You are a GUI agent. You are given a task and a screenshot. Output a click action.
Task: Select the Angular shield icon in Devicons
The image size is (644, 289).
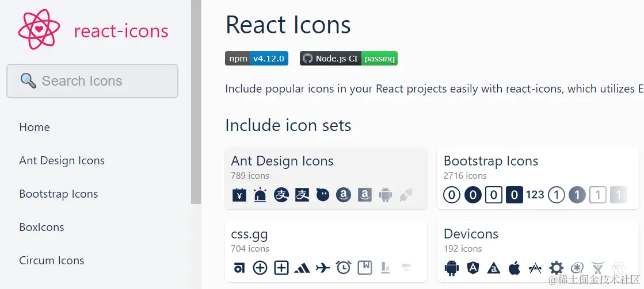pos(472,268)
